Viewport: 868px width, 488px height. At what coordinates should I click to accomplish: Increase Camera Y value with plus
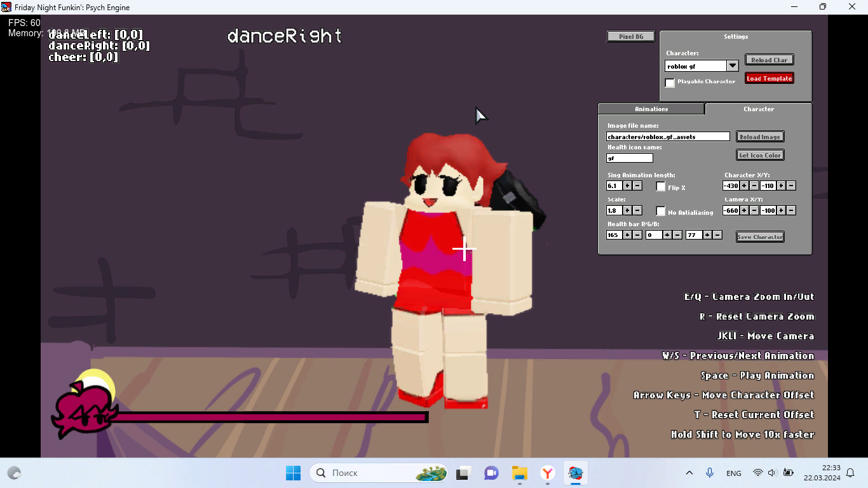[781, 210]
